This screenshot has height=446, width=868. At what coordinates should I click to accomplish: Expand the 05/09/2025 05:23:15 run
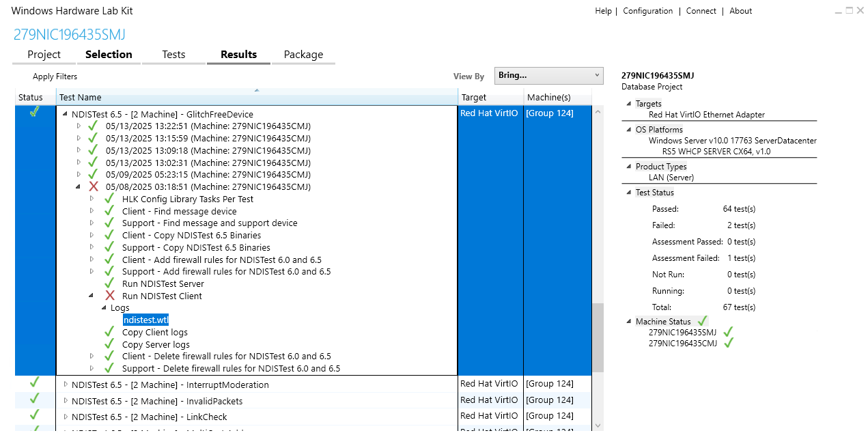79,175
